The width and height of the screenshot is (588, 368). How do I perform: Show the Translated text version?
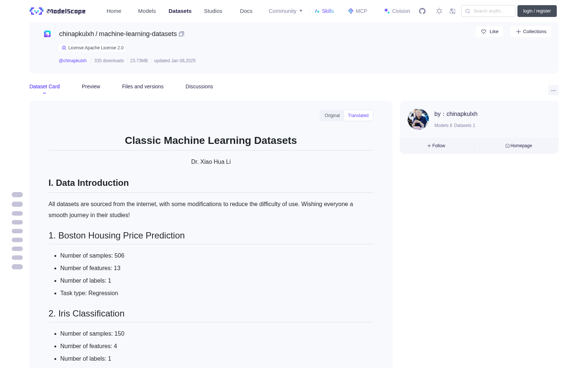click(x=358, y=116)
